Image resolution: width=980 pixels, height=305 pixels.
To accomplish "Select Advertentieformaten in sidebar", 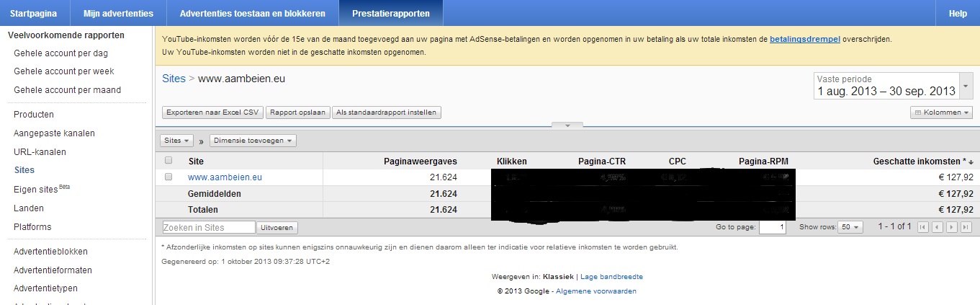I will 53,270.
